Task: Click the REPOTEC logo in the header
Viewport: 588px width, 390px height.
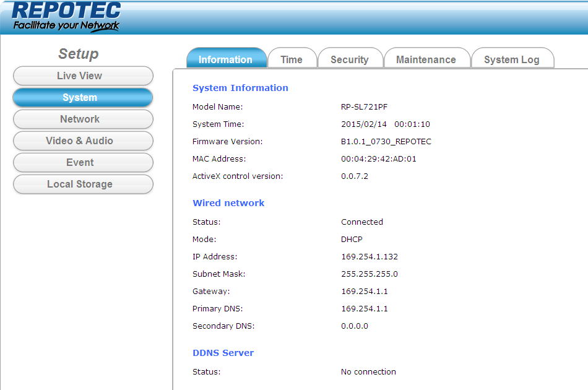Action: (66, 17)
